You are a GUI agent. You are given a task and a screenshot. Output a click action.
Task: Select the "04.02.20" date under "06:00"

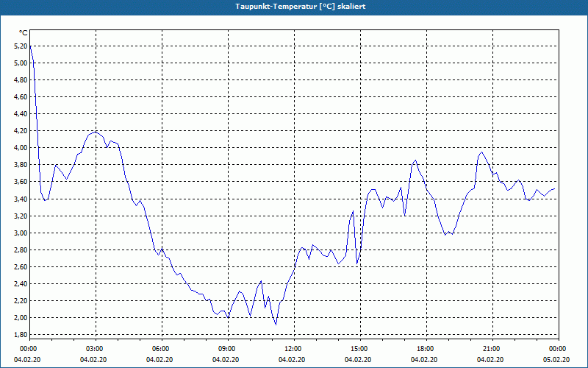(160, 360)
